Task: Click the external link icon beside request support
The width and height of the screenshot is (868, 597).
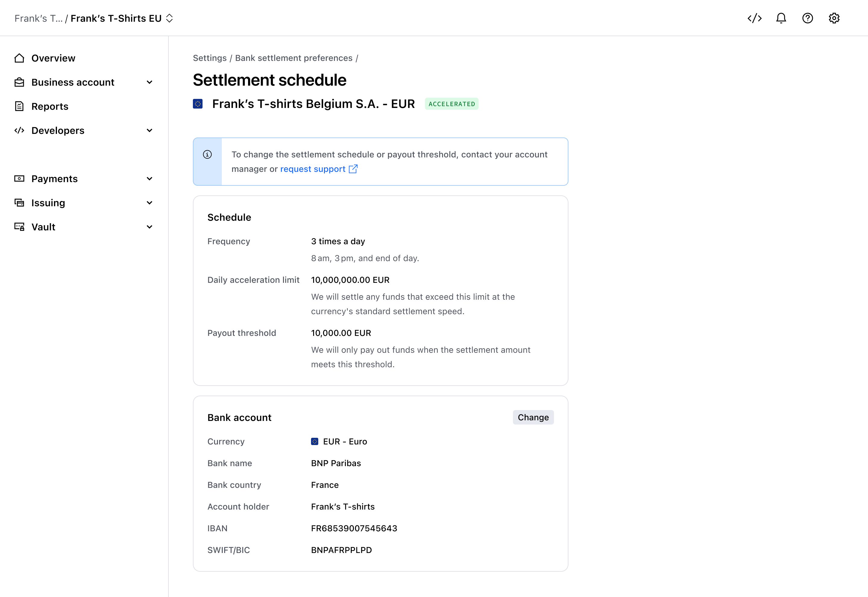Action: pos(353,169)
